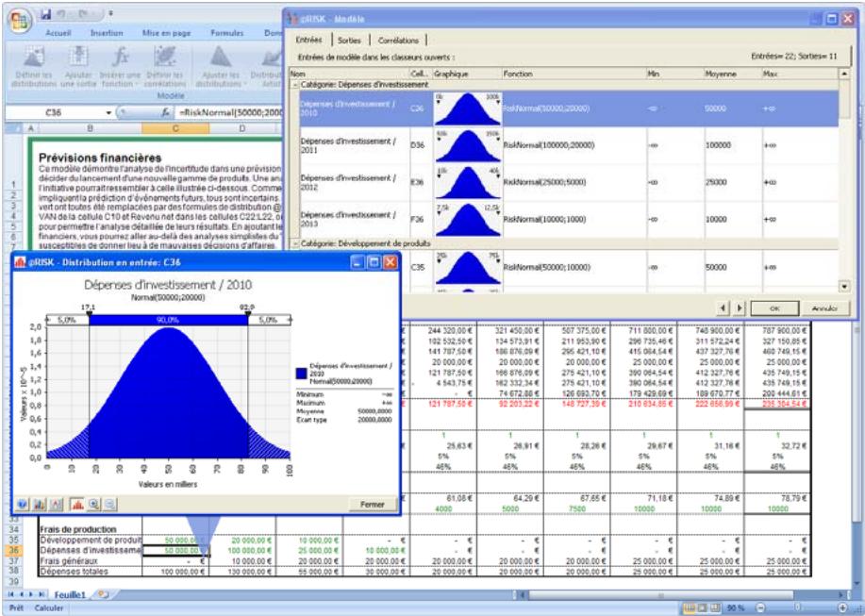Viewport: 865px width, 616px height.
Task: Click the fx insert function icon
Action: pos(164,112)
